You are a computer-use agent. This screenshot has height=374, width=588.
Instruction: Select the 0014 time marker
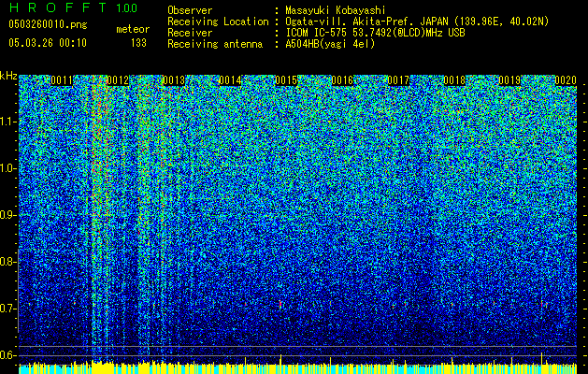230,80
